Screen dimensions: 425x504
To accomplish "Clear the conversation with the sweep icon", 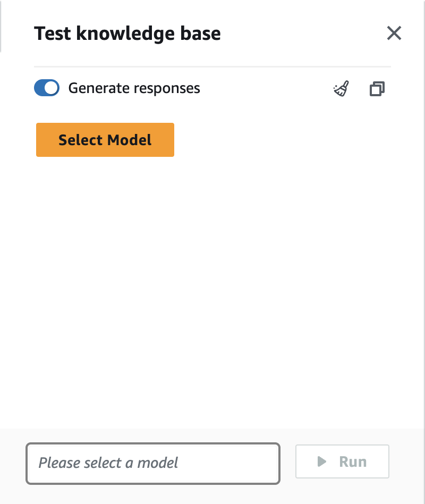I will click(x=341, y=89).
